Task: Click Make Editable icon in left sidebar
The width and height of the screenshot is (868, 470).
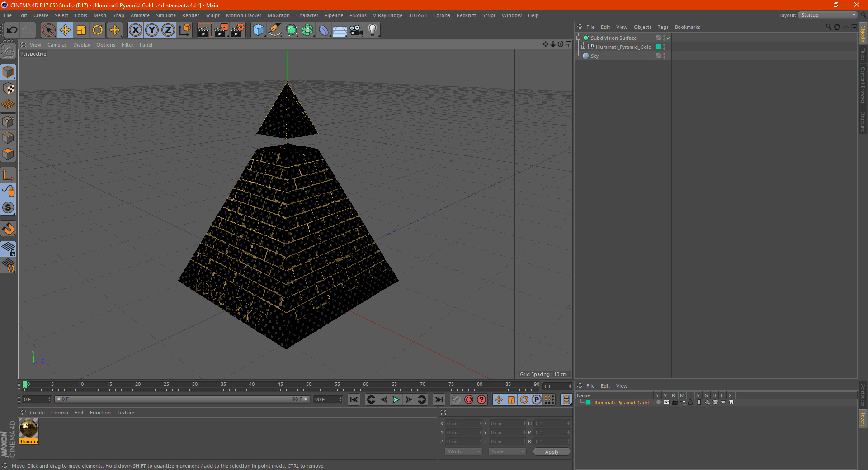Action: click(x=8, y=52)
